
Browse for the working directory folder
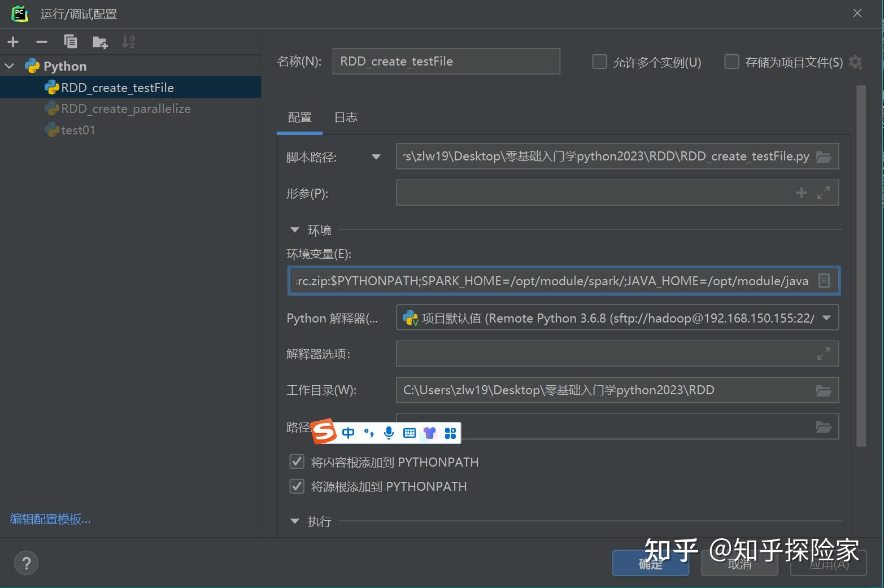point(824,390)
